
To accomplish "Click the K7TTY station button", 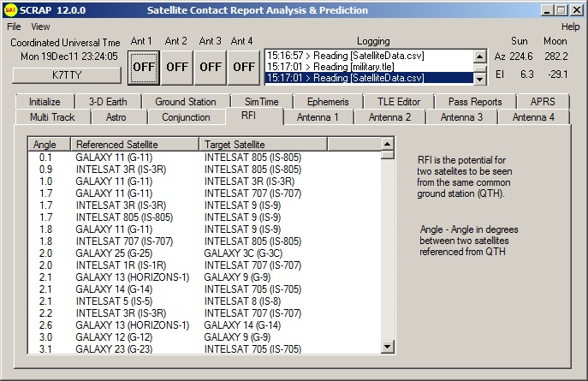I will point(67,75).
